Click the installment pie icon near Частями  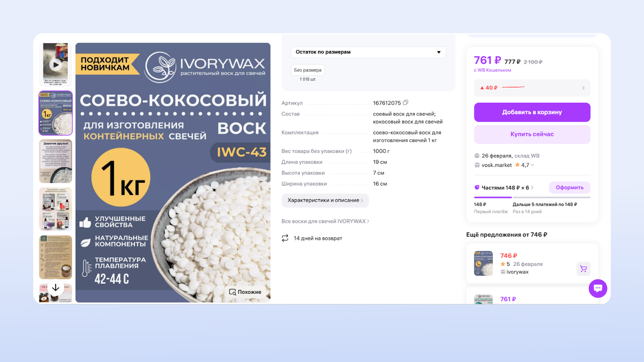click(x=477, y=187)
